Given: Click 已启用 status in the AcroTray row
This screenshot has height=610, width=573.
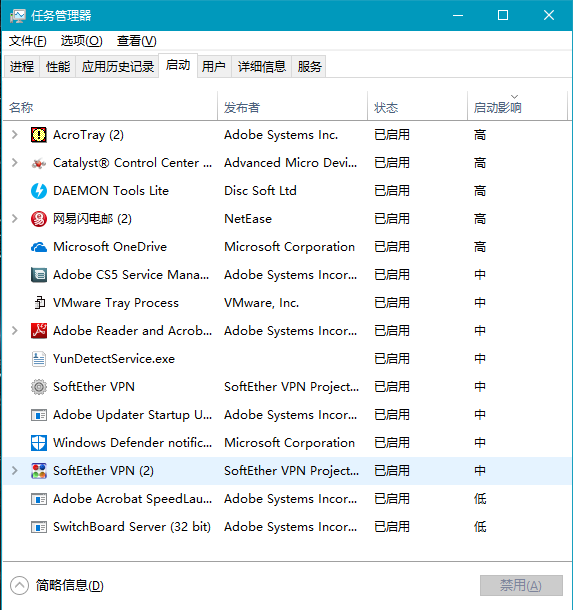Looking at the screenshot, I should (x=392, y=135).
